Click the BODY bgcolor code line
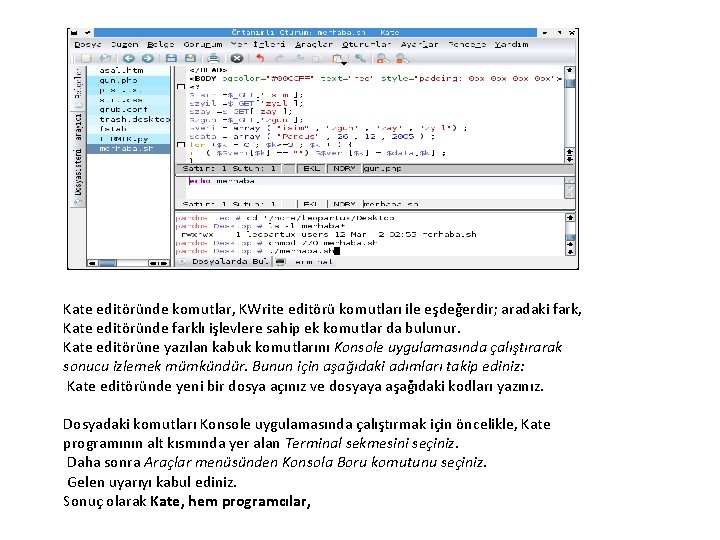Screen dimensions: 720x540 375,79
